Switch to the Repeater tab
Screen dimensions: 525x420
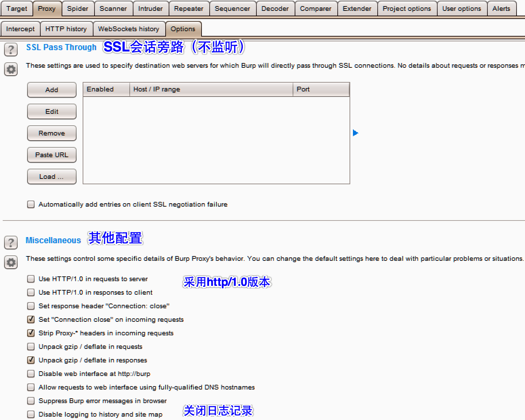point(189,8)
